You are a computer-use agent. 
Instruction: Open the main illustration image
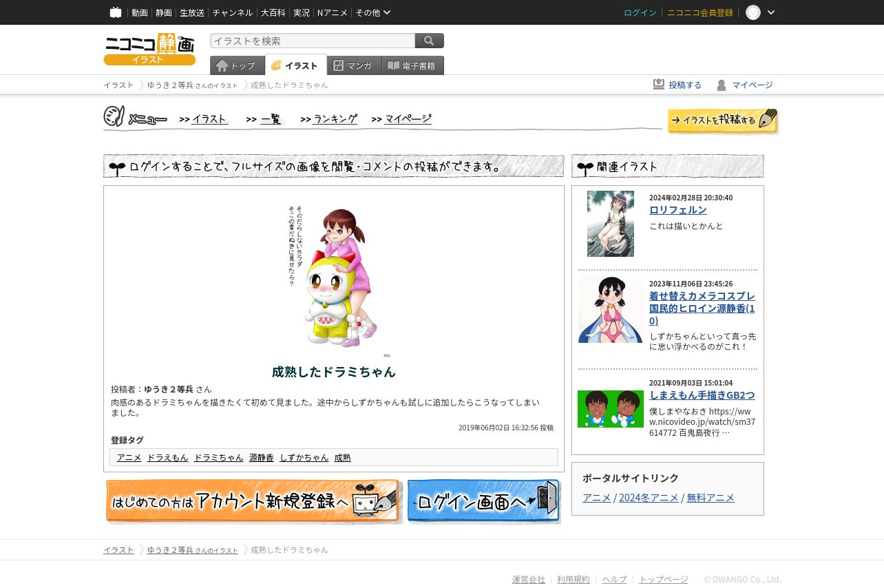coord(334,281)
